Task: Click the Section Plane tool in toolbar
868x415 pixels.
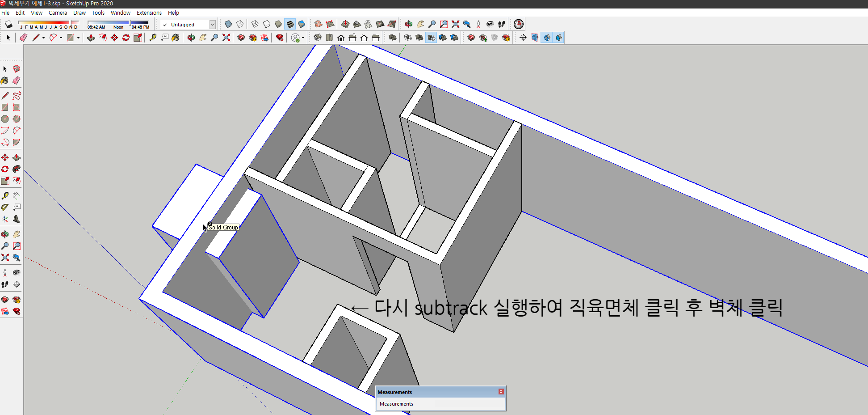Action: point(523,38)
